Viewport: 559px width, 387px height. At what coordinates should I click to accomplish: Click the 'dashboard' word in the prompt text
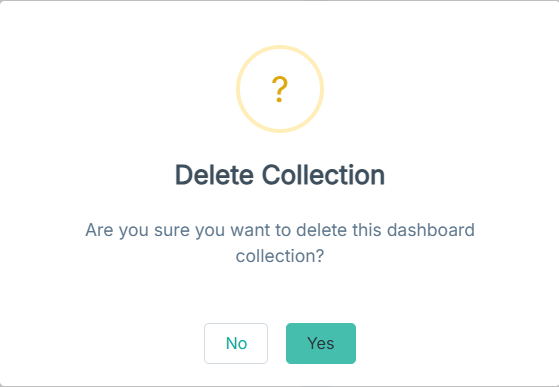point(431,230)
